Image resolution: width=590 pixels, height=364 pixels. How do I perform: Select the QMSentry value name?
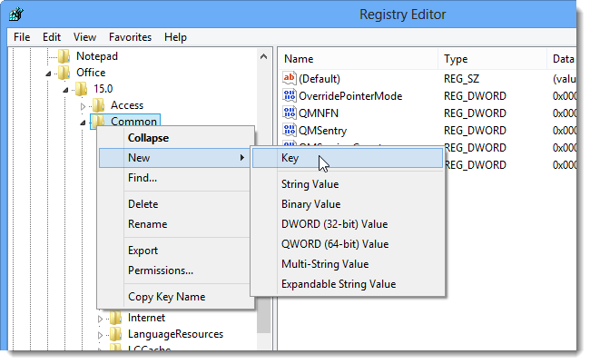322,131
